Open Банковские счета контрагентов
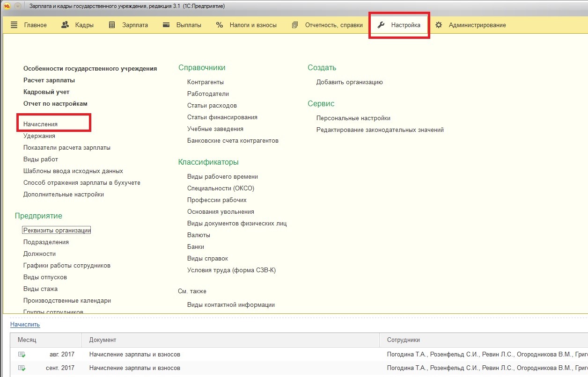 coord(233,140)
